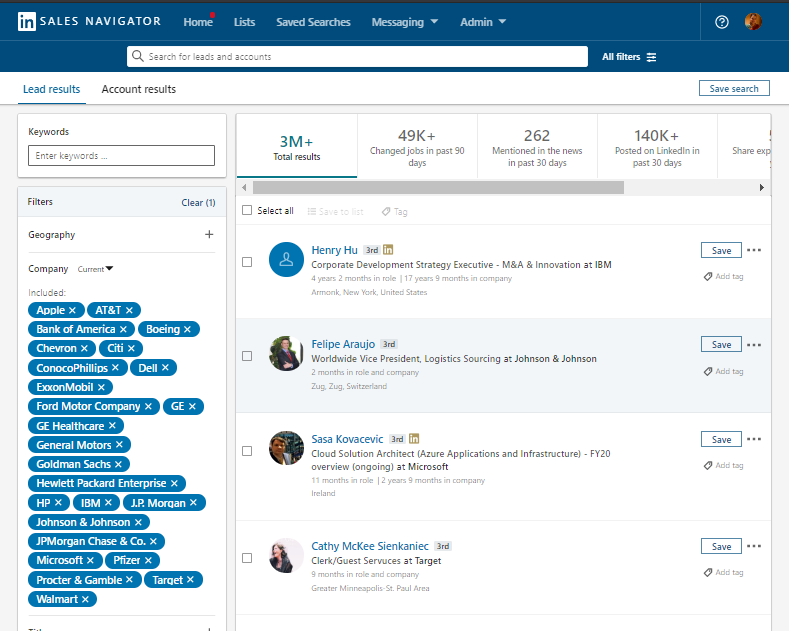
Task: Show leads who changed jobs in 90 days
Action: point(417,146)
